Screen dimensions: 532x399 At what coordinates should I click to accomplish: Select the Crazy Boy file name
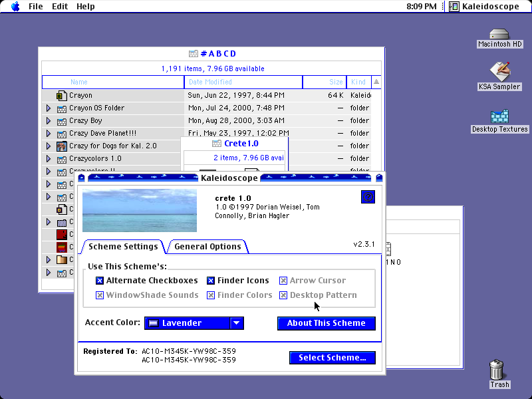coord(86,121)
